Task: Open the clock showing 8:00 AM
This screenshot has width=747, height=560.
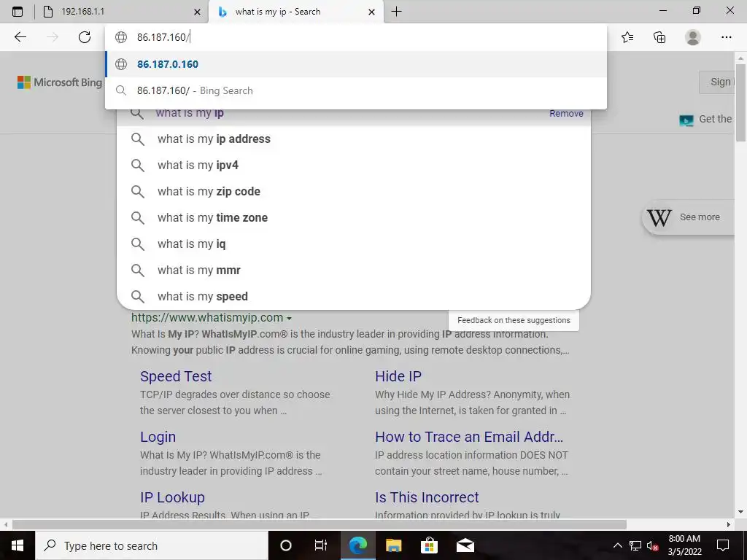Action: coord(684,545)
